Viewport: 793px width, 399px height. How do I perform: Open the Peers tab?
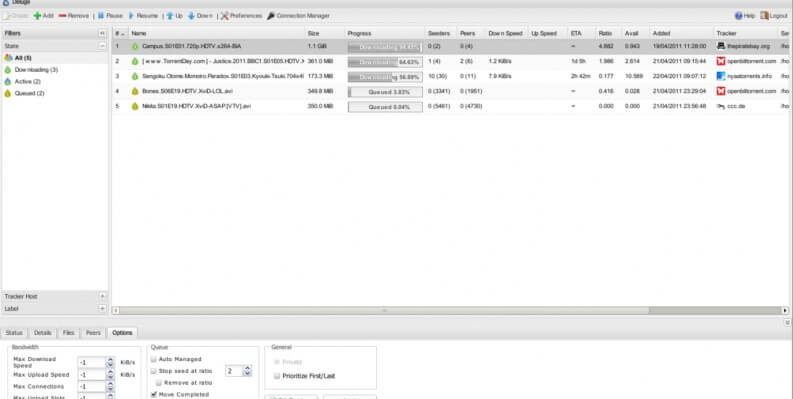93,333
